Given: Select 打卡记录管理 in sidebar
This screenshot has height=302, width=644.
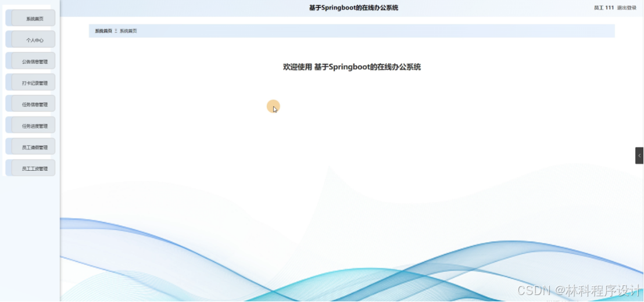Looking at the screenshot, I should click(30, 82).
